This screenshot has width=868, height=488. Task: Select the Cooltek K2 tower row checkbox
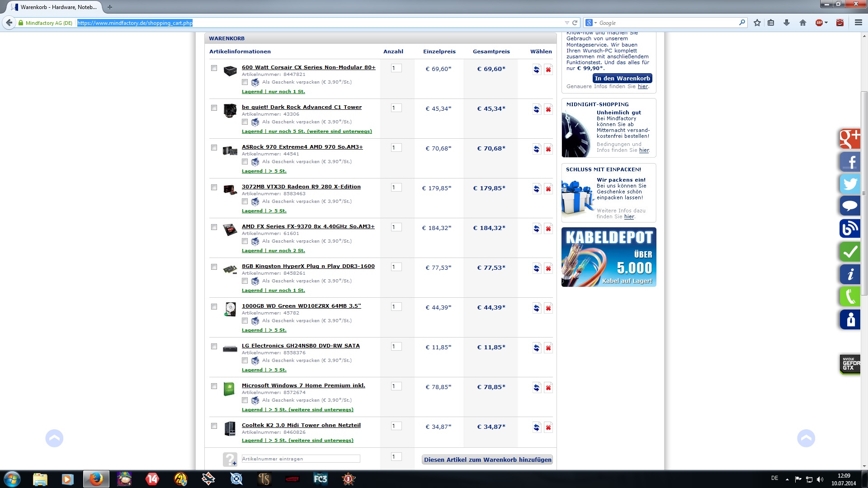tap(214, 426)
